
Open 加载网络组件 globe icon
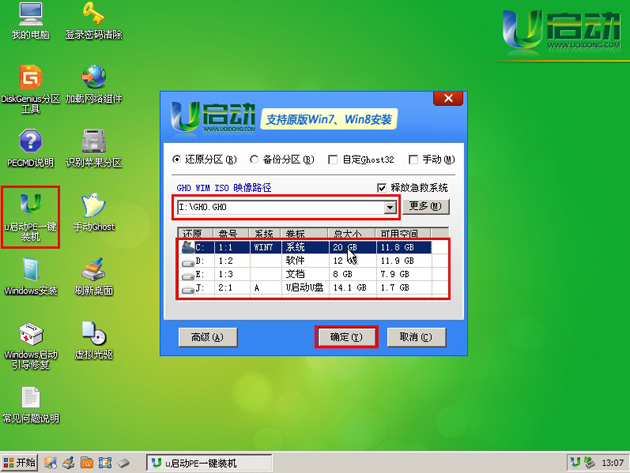[x=94, y=84]
